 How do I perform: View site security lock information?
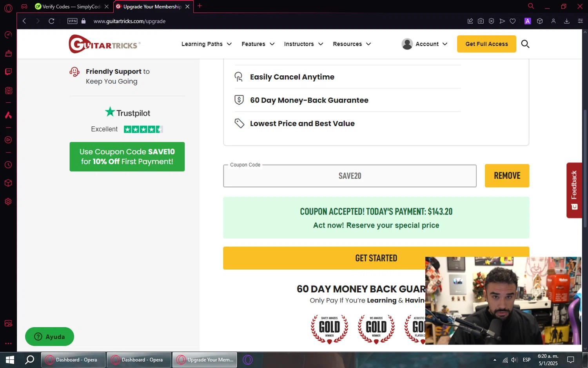pos(83,21)
